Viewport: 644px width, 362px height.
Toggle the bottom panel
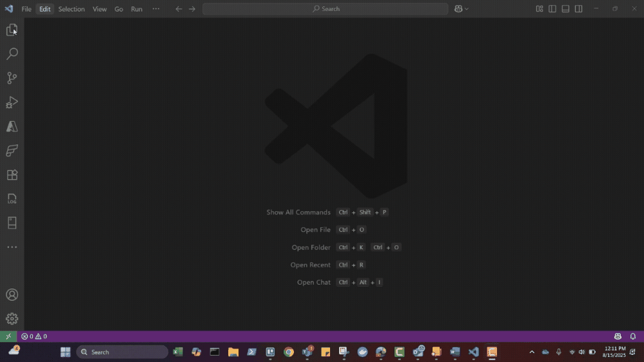point(565,8)
